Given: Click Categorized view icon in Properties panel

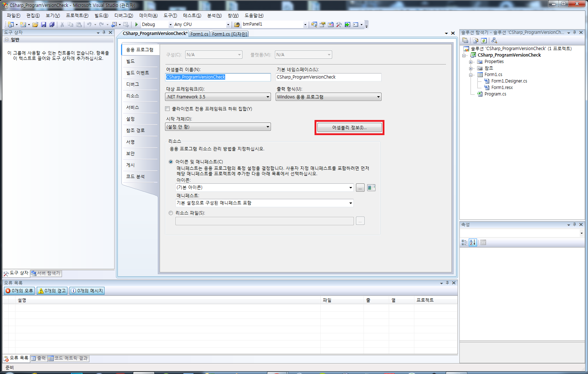Looking at the screenshot, I should (464, 242).
